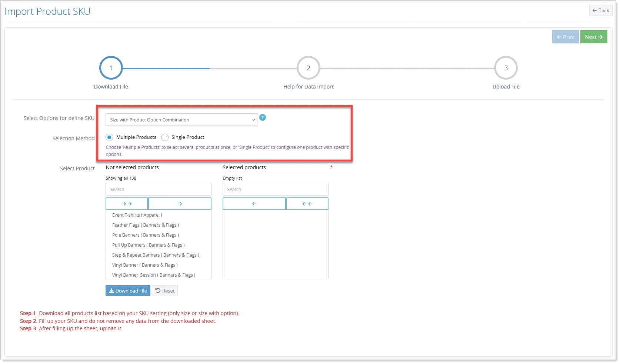
Task: Click the Back button
Action: click(x=601, y=10)
